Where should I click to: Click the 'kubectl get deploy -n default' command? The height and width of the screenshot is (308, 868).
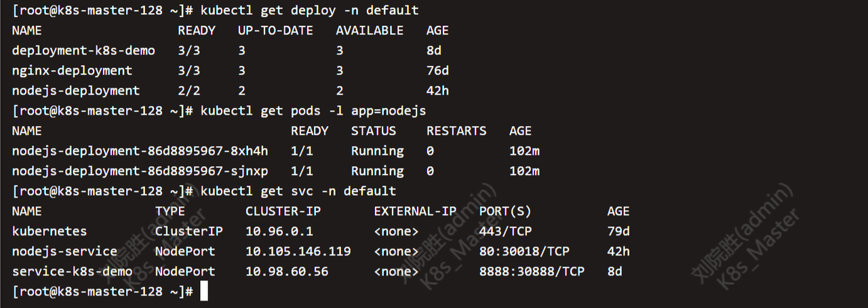pos(309,10)
